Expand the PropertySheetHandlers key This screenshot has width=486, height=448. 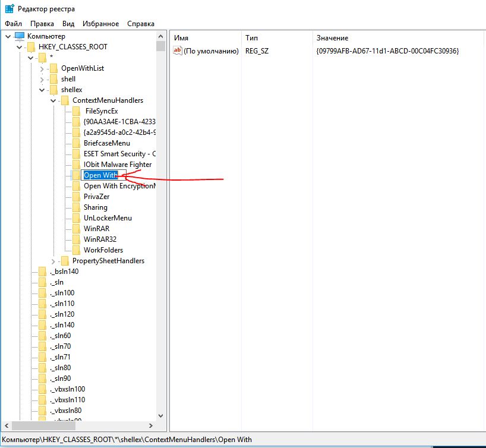click(53, 261)
